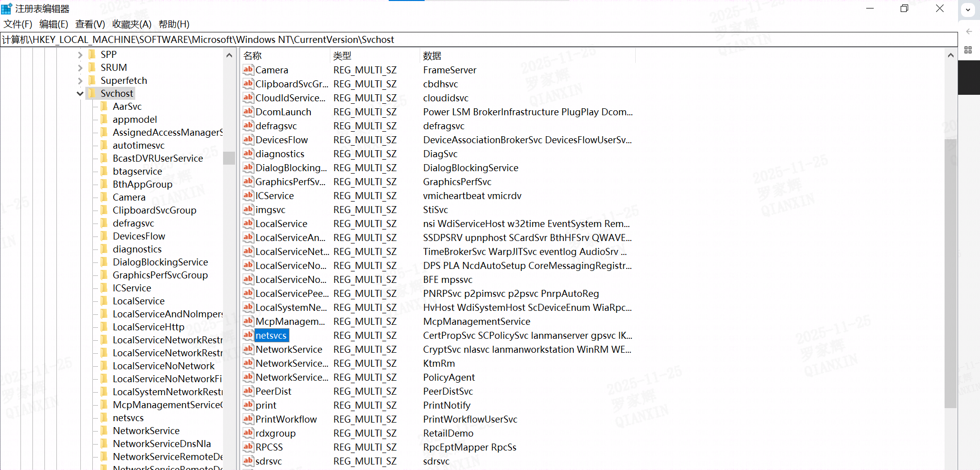Click the print value string icon

[x=248, y=405]
